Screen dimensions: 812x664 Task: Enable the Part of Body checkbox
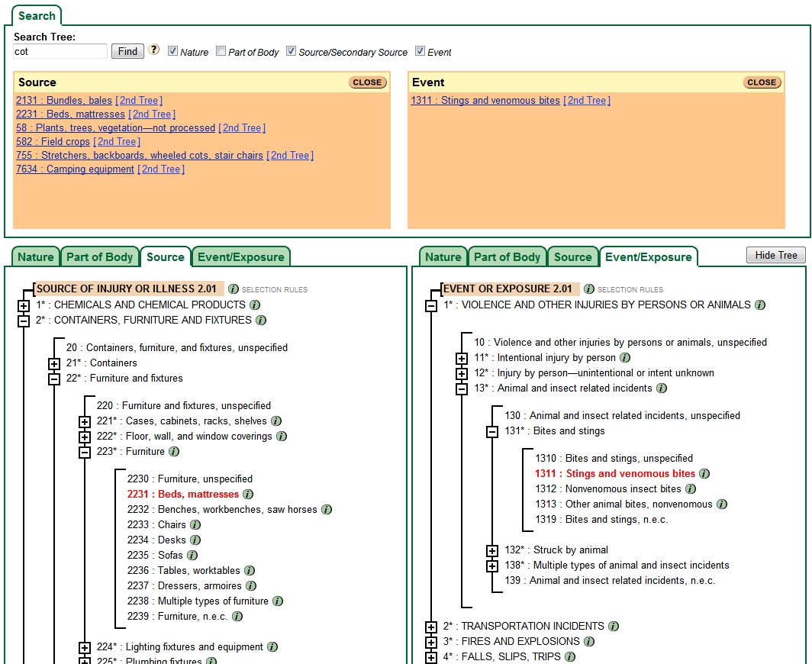coord(221,51)
